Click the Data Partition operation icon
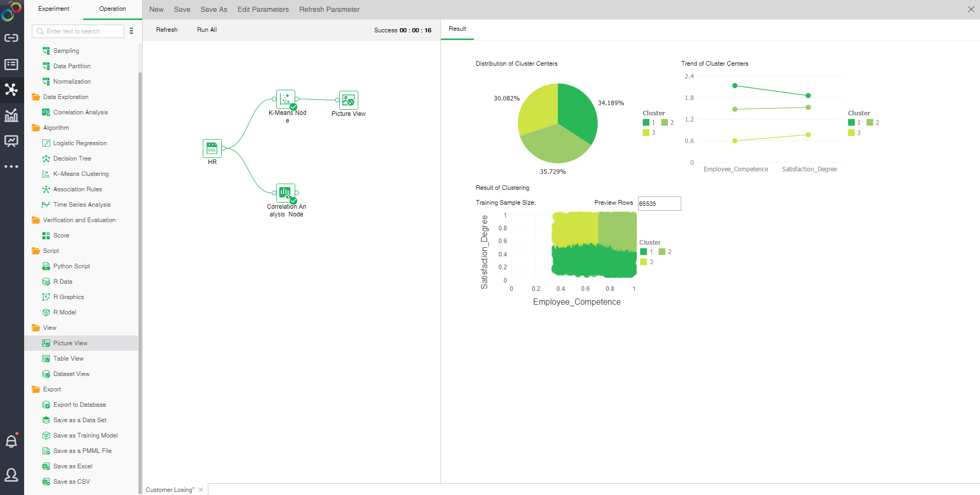 [46, 66]
